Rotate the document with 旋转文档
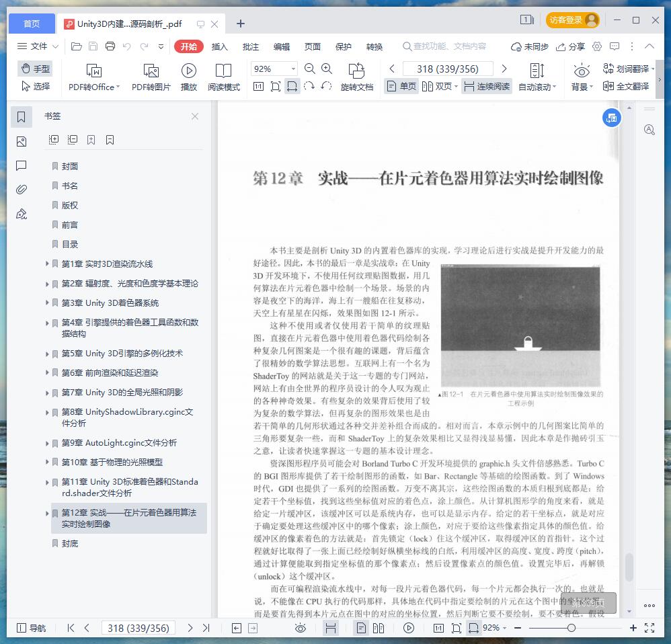Image resolution: width=671 pixels, height=644 pixels. click(357, 77)
